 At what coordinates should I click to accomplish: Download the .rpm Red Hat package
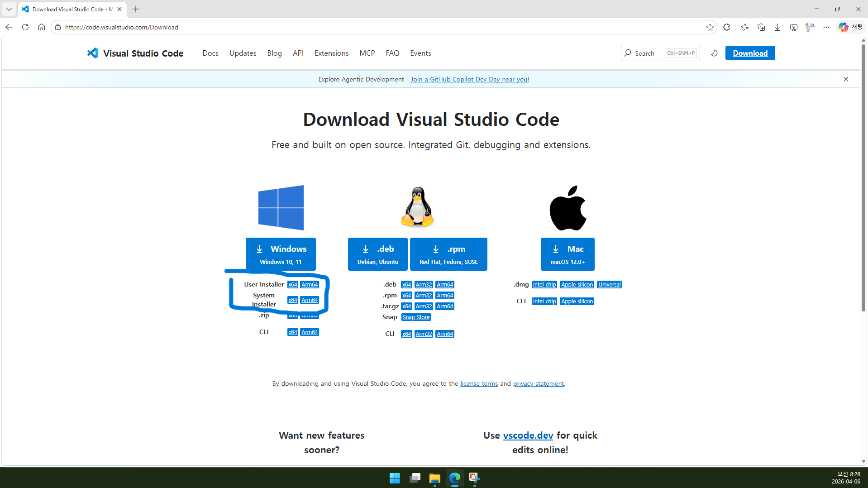point(448,254)
